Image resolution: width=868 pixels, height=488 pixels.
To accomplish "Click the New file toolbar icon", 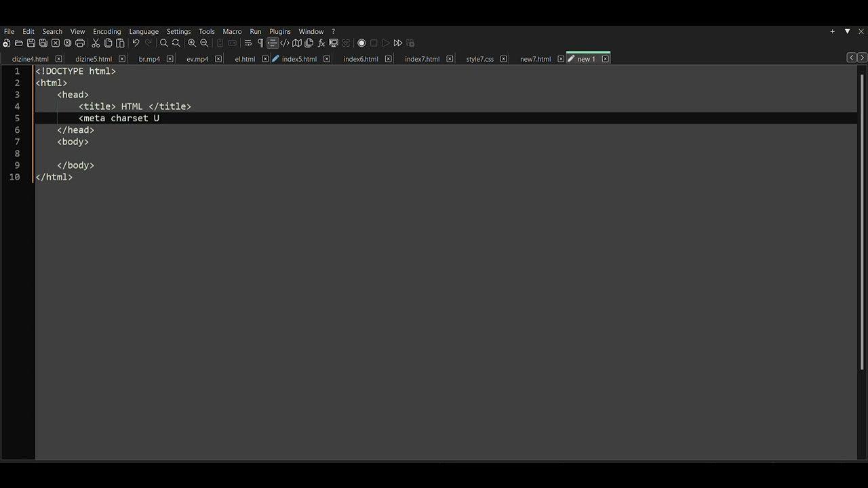I will [7, 43].
